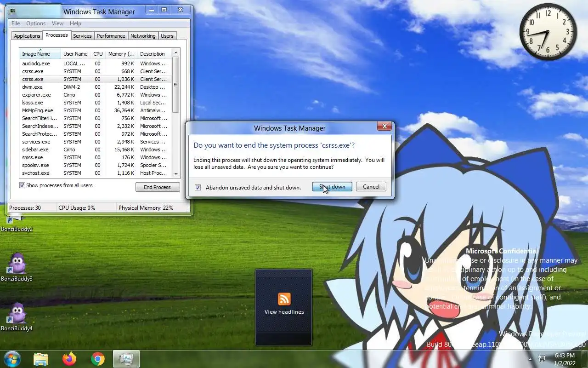Select the Processes tab
588x368 pixels.
pos(57,35)
